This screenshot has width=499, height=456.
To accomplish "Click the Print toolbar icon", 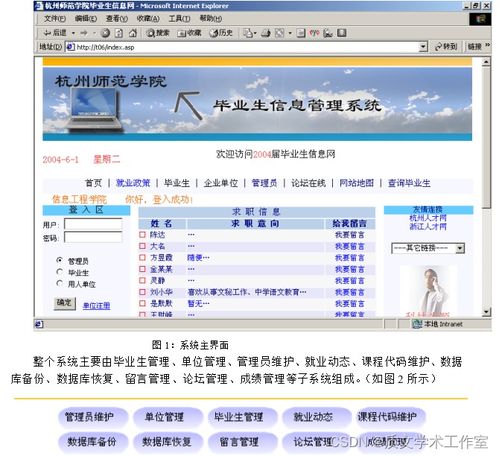I will [x=266, y=33].
